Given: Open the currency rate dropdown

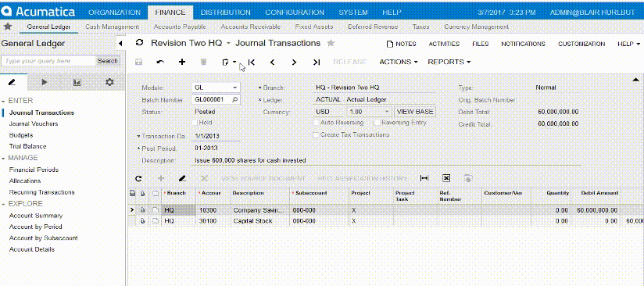Looking at the screenshot, I should (386, 112).
